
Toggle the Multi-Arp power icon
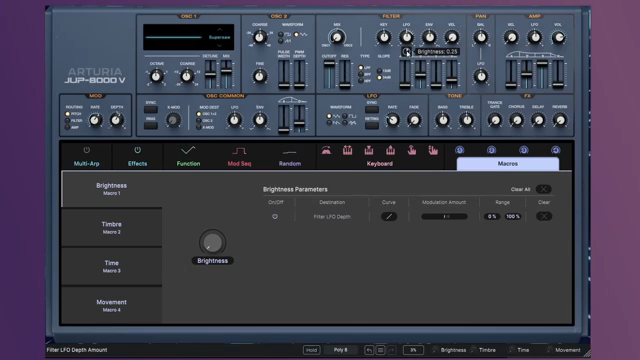pyautogui.click(x=87, y=150)
